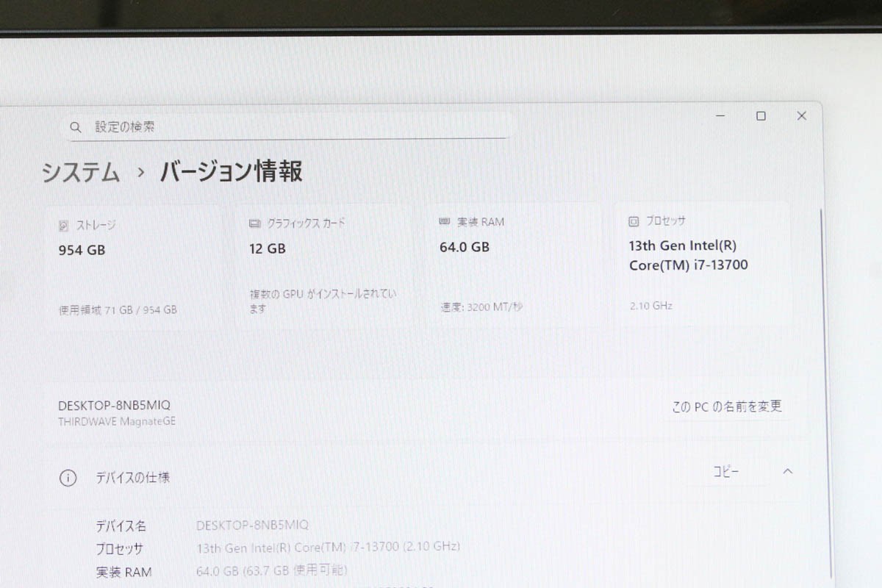The width and height of the screenshot is (882, 588).
Task: Click the コピー button for device specs
Action: (x=726, y=472)
